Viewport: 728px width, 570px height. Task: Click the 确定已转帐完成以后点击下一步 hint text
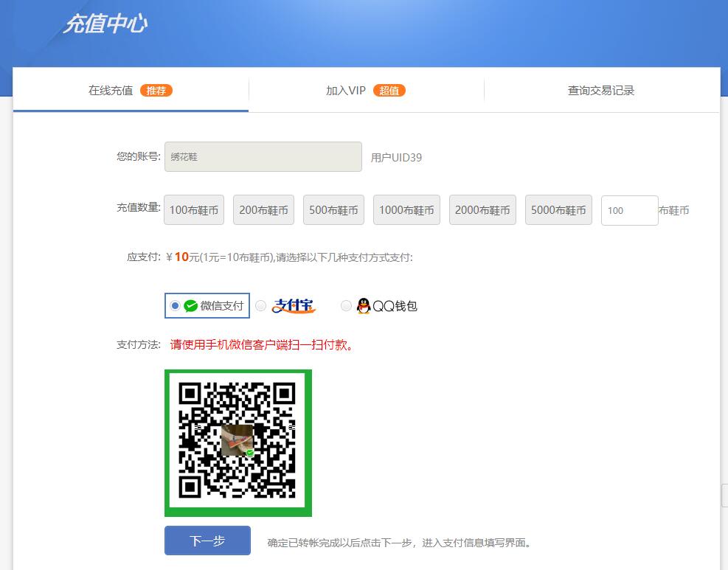point(399,543)
